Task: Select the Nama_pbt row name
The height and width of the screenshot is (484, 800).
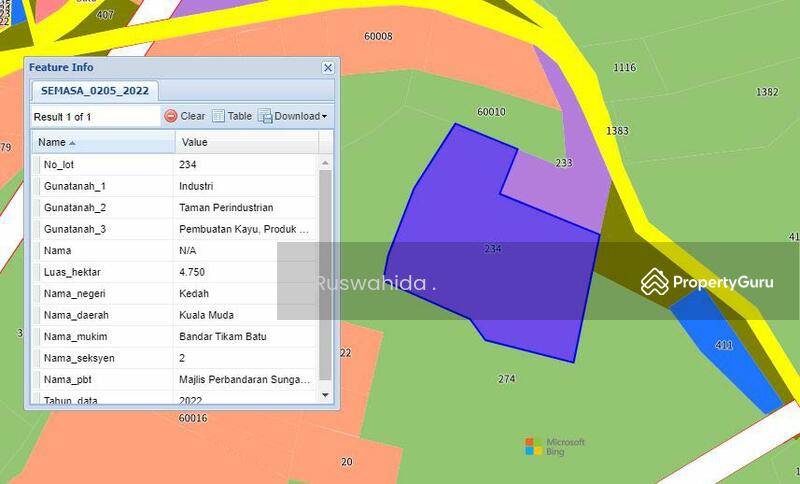Action: click(x=67, y=379)
